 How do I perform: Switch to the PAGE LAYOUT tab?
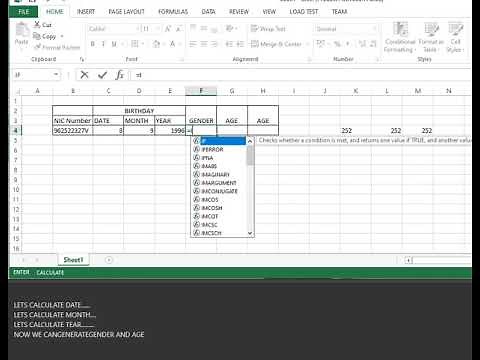pos(126,12)
